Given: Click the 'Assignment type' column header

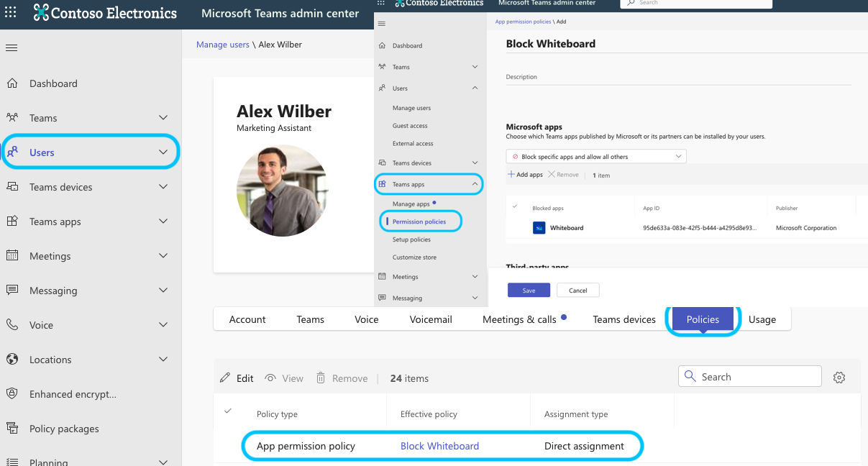Looking at the screenshot, I should (576, 414).
